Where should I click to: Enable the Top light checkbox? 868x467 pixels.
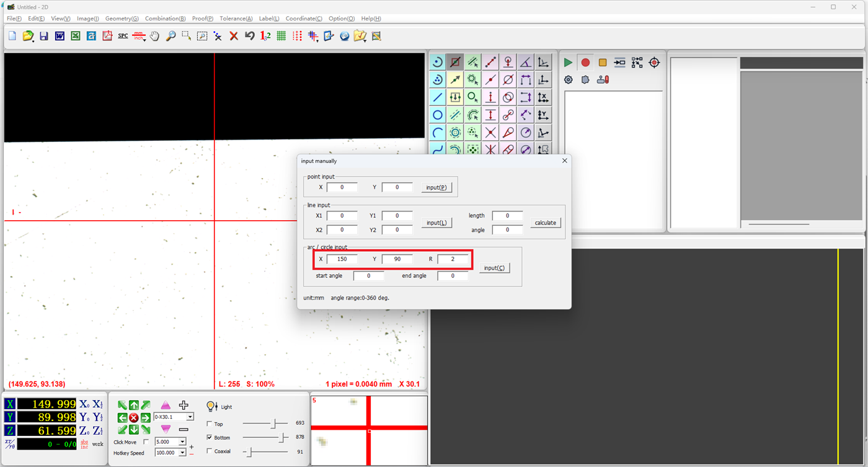(210, 424)
